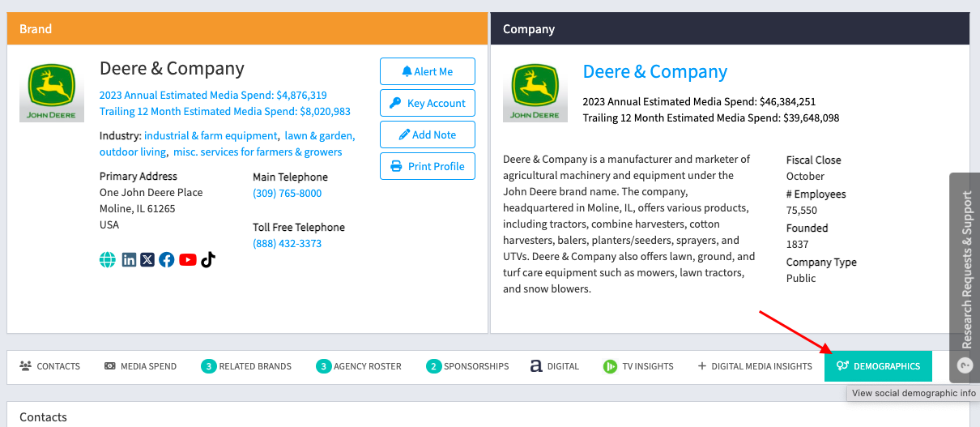Open the Deere & Company company link
The width and height of the screenshot is (980, 427).
pyautogui.click(x=655, y=71)
